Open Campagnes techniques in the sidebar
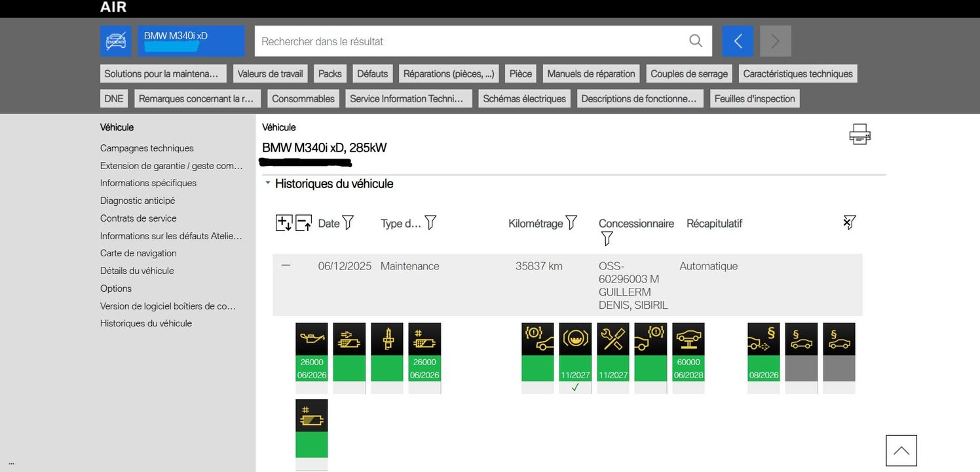The width and height of the screenshot is (980, 472). click(x=147, y=148)
